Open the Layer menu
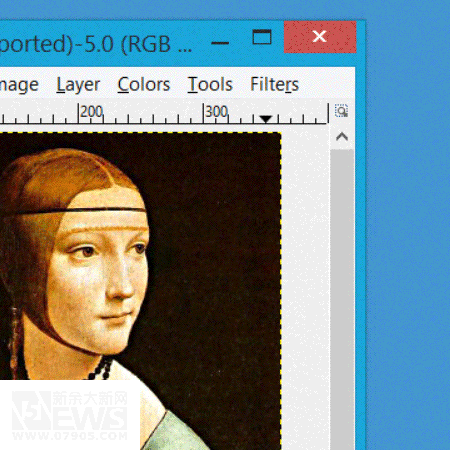Image resolution: width=450 pixels, height=450 pixels. (78, 84)
